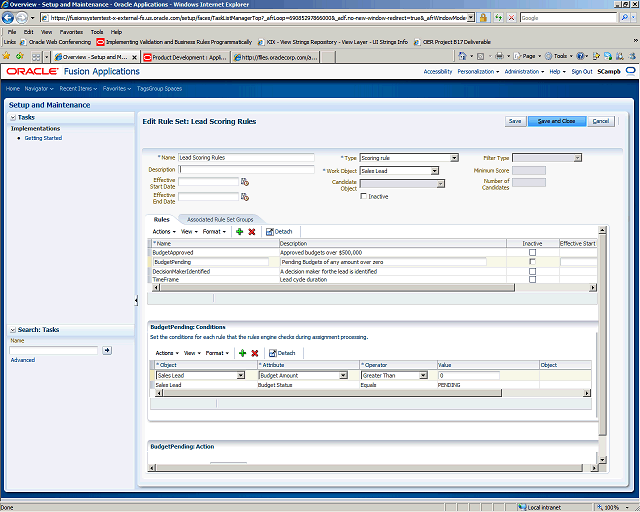Open the Conditions table Format menu
640x512 pixels.
pos(217,353)
